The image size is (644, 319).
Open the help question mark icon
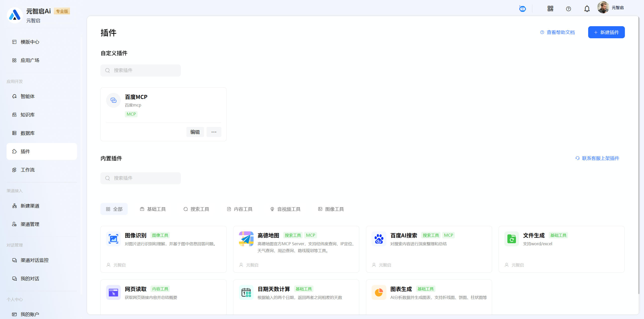click(568, 9)
